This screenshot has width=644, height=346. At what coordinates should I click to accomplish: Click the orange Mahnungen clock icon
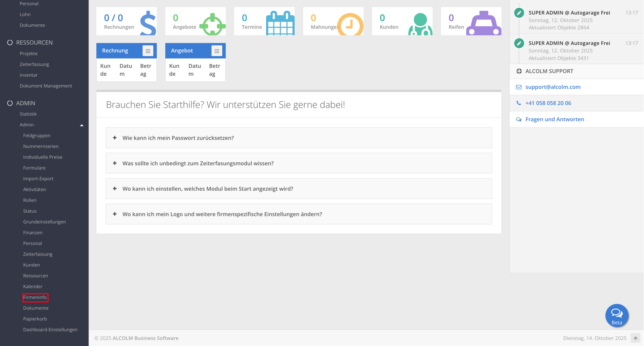point(350,25)
